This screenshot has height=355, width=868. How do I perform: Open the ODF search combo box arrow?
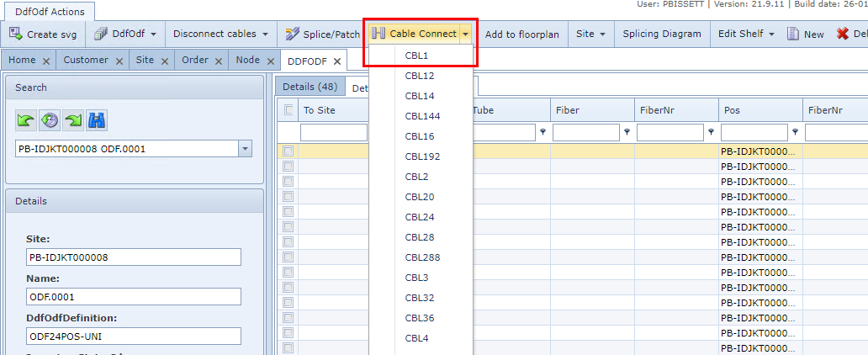pos(245,149)
